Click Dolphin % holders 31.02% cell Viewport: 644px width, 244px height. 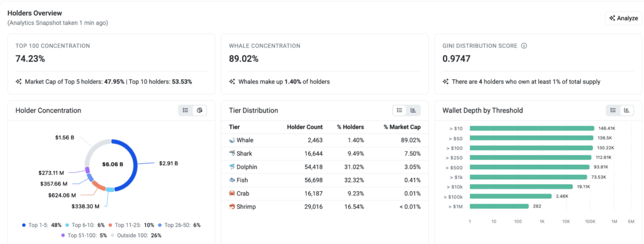point(355,167)
